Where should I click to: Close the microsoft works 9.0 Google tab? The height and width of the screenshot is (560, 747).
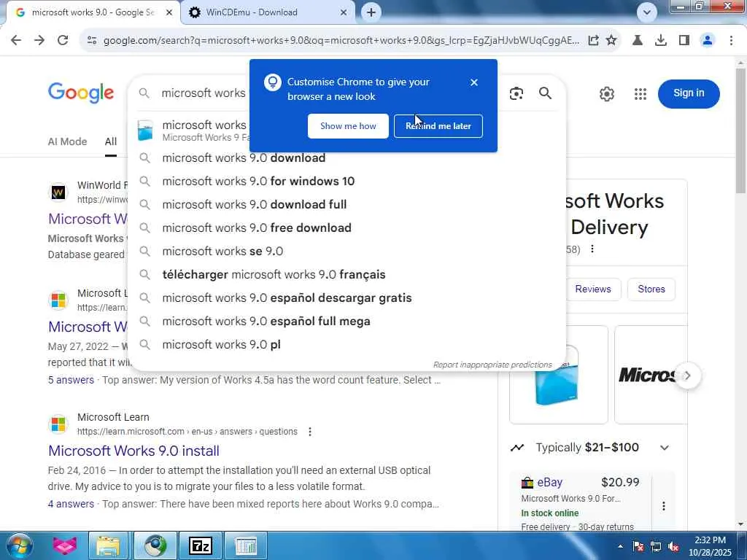coord(169,13)
